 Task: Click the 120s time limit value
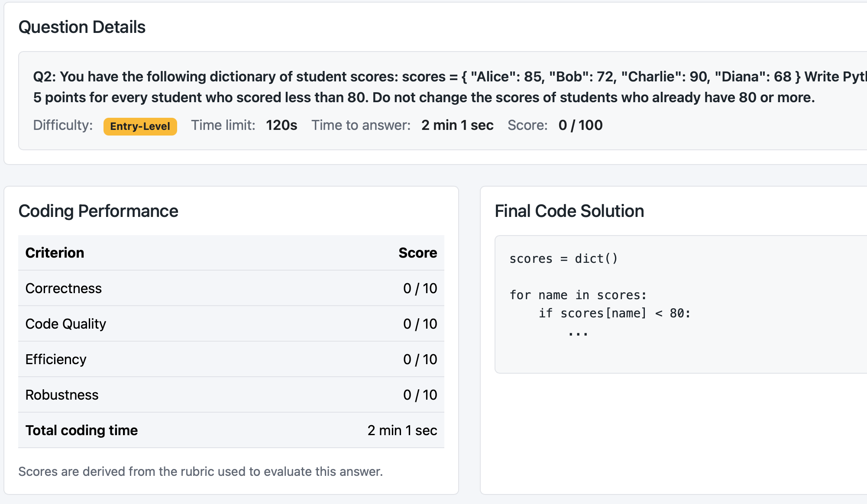(281, 126)
